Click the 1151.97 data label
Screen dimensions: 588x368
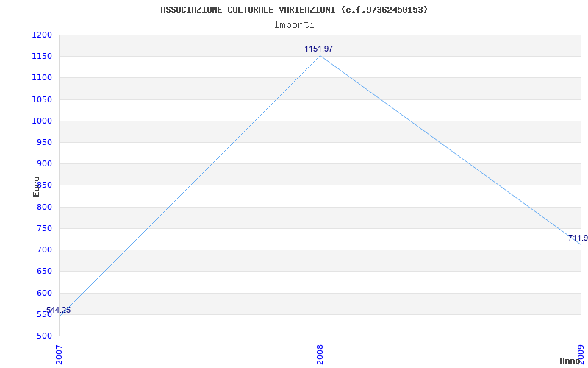click(319, 49)
